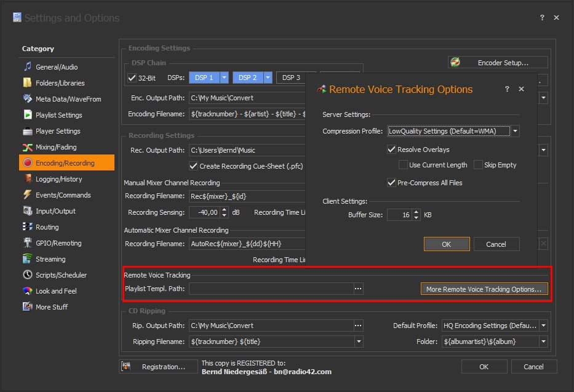This screenshot has height=392, width=574.
Task: Confirm Remote Voice Tracking Options with OK
Action: tap(447, 244)
